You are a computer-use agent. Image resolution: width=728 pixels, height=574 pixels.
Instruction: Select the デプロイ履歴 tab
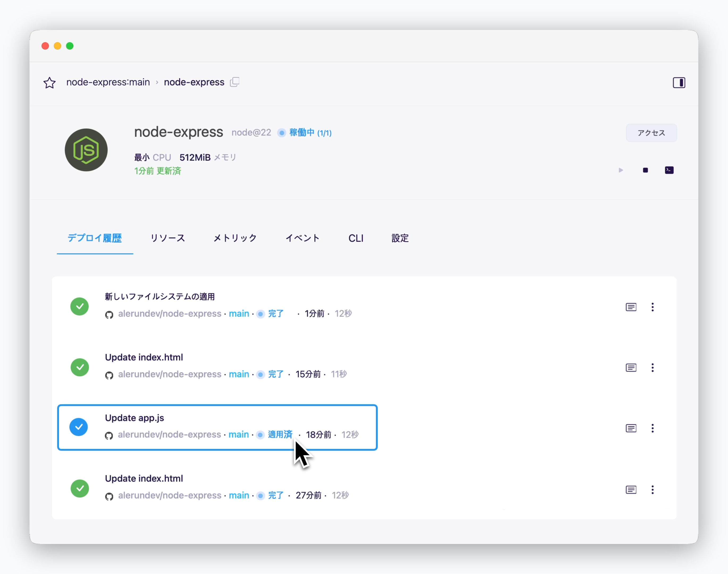point(95,238)
